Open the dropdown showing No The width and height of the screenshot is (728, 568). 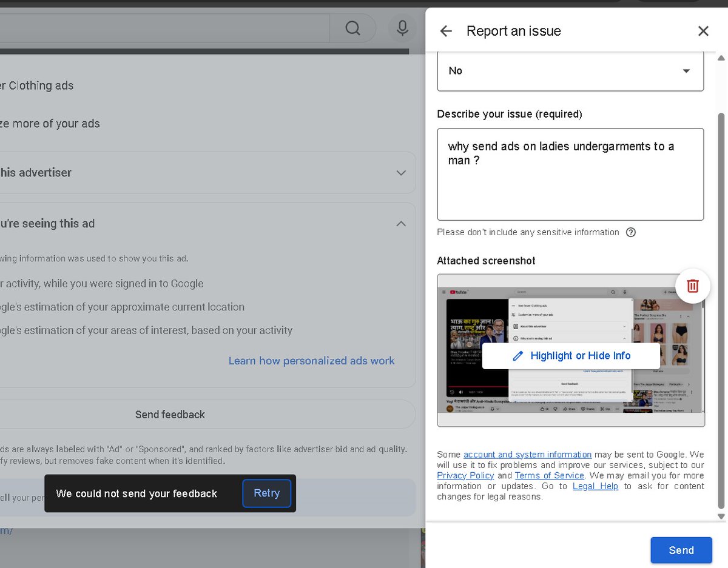click(x=570, y=71)
